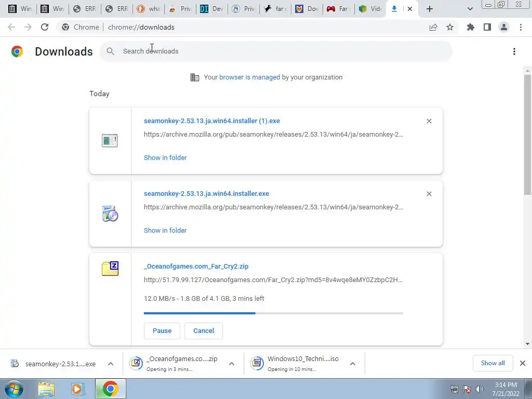Open the Windows Start button
Image resolution: width=532 pixels, height=399 pixels.
[x=14, y=389]
